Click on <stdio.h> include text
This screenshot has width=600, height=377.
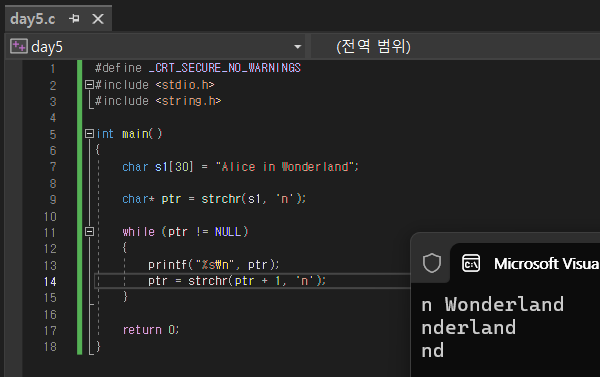(x=185, y=85)
